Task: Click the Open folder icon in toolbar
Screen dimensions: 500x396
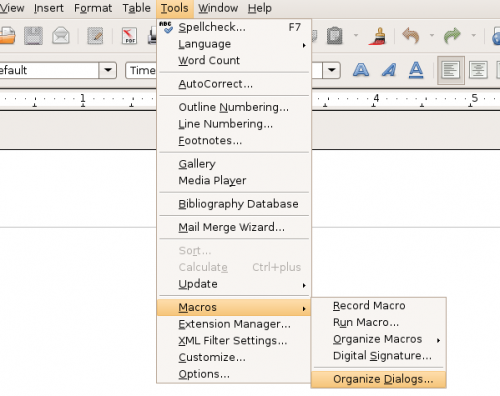Action: click(x=7, y=36)
